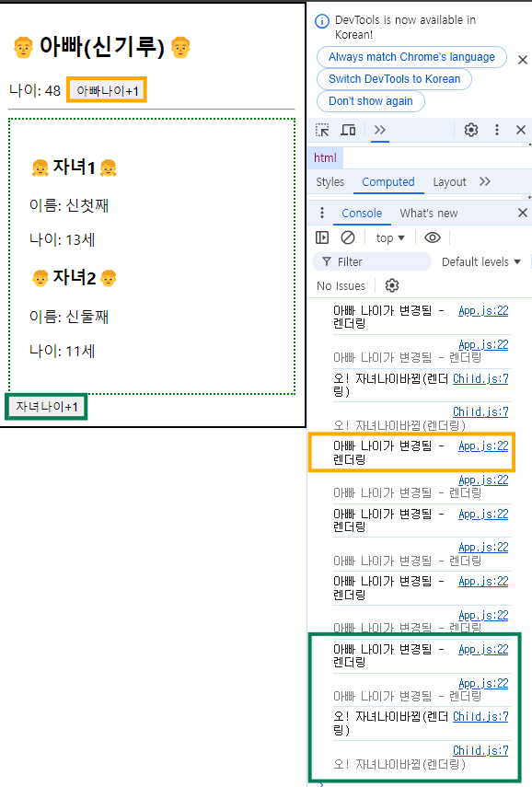Click the 자녀2 heading
Image resolution: width=532 pixels, height=787 pixels.
[x=75, y=277]
